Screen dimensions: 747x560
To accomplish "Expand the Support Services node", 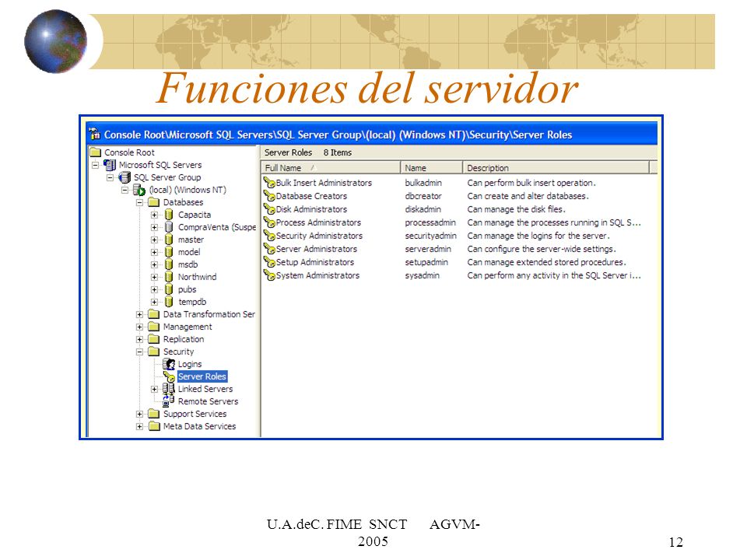I will pos(139,414).
